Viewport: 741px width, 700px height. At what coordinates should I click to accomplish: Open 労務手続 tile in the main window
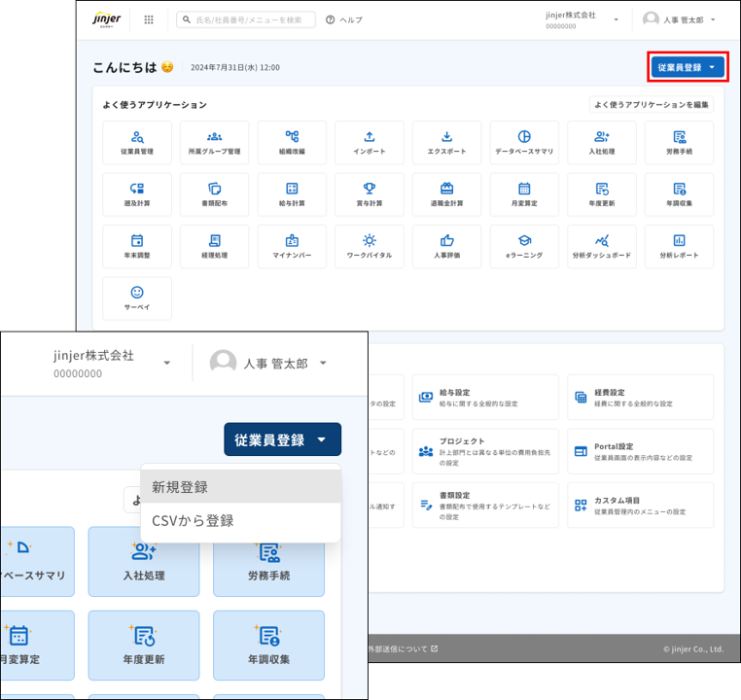[x=680, y=143]
